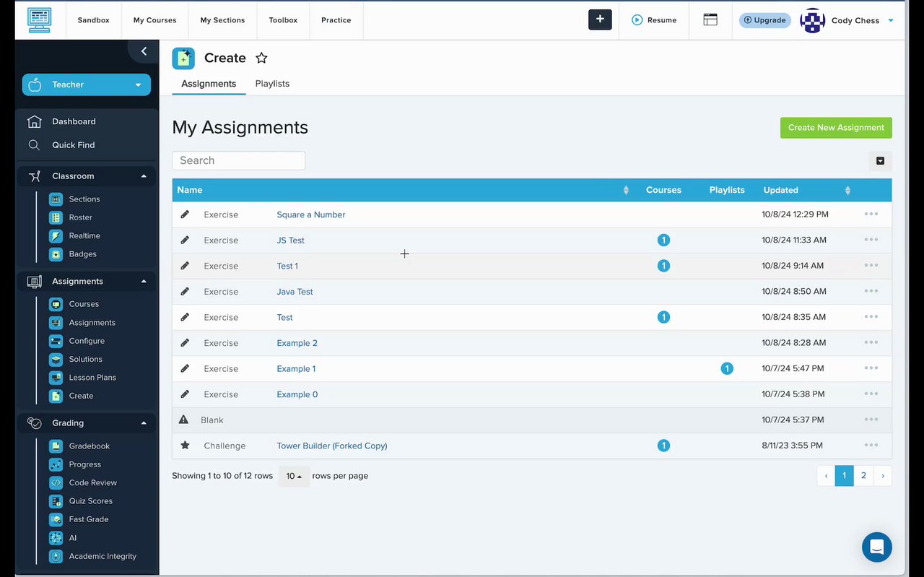This screenshot has width=924, height=577.
Task: Collapse the Classroom section
Action: (144, 176)
